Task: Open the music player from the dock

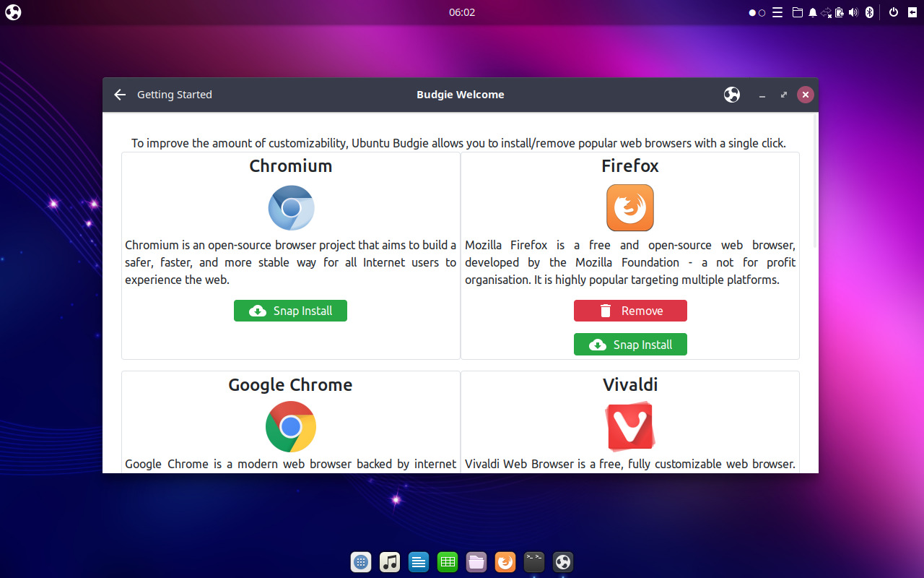Action: coord(390,561)
